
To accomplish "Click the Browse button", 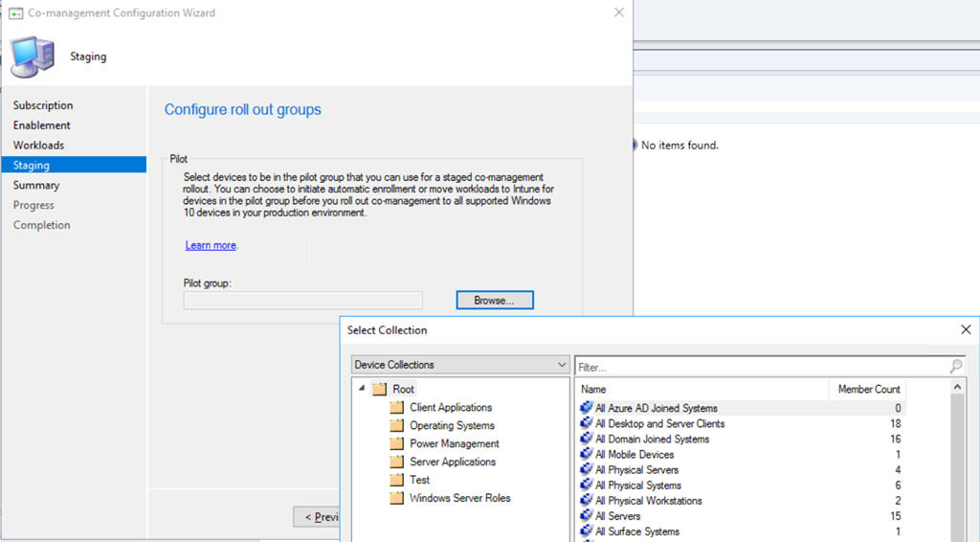I will pyautogui.click(x=494, y=301).
